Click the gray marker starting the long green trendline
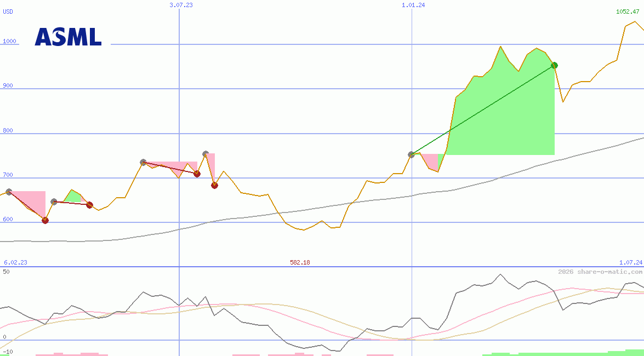The height and width of the screenshot is (356, 644). coord(410,155)
